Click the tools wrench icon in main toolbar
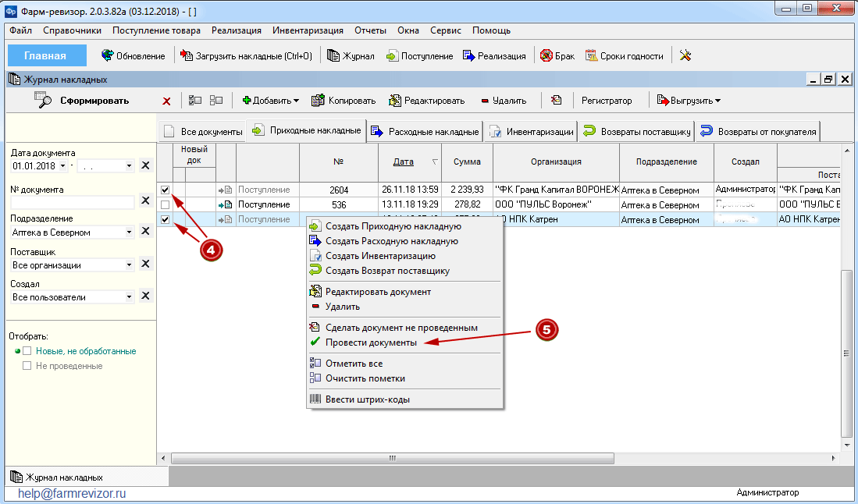The width and height of the screenshot is (858, 504). tap(685, 55)
